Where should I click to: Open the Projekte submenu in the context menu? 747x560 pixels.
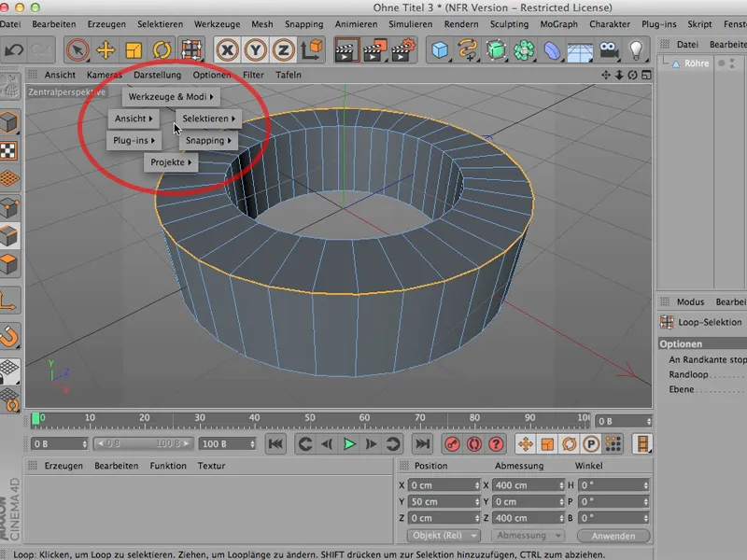[x=173, y=161]
